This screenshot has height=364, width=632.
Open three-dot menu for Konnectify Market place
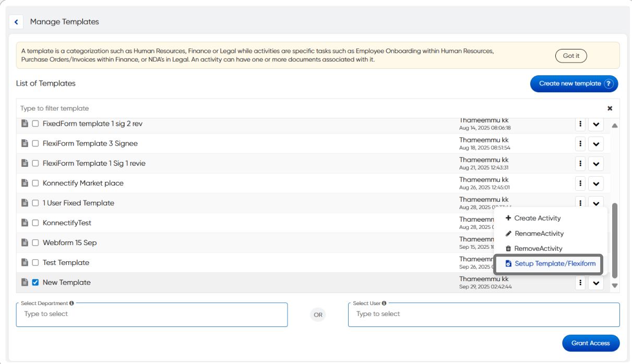(x=580, y=184)
